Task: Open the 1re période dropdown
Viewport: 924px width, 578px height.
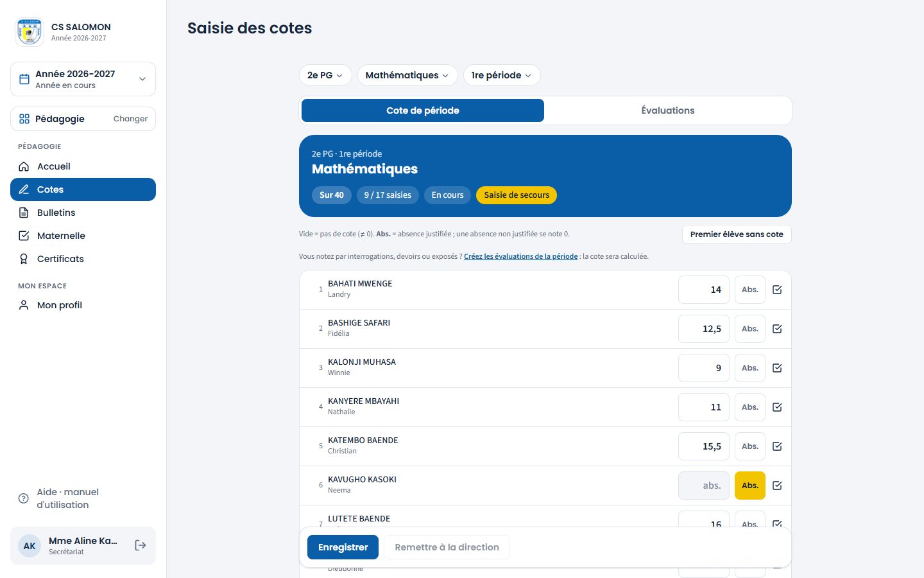Action: pos(502,75)
